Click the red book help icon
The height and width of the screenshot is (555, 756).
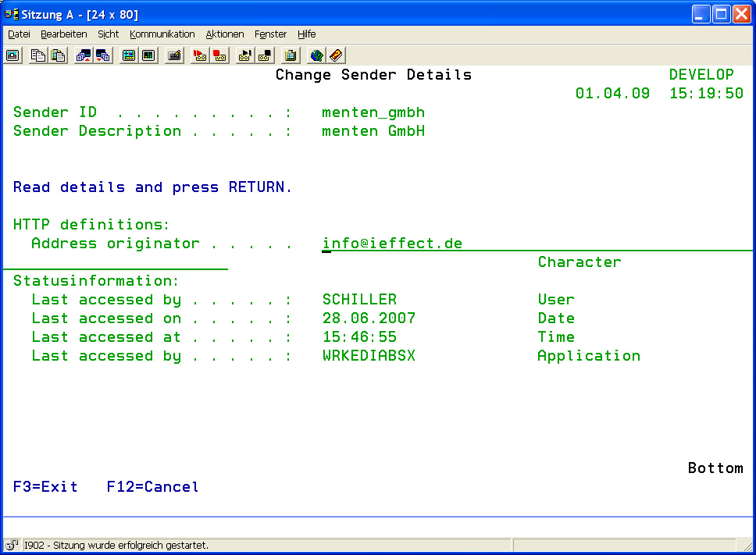336,55
